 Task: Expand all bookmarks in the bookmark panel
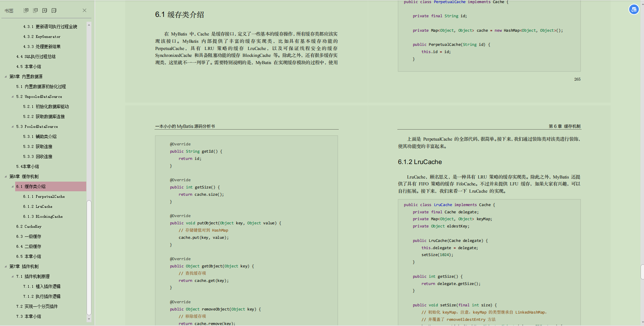[26, 10]
